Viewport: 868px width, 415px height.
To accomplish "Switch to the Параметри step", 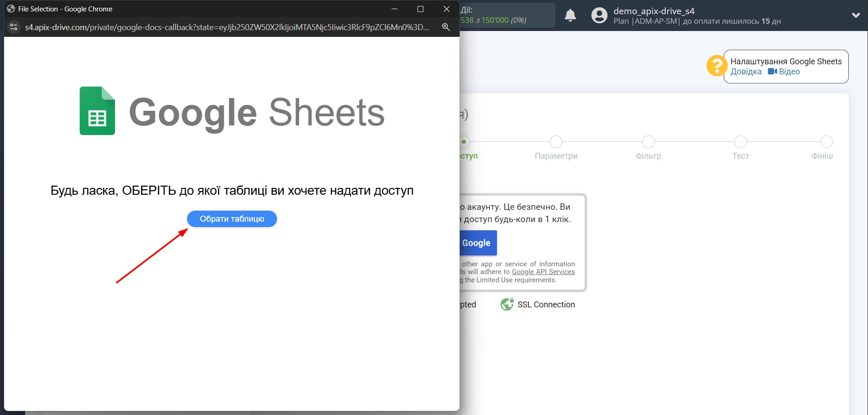I will [556, 142].
